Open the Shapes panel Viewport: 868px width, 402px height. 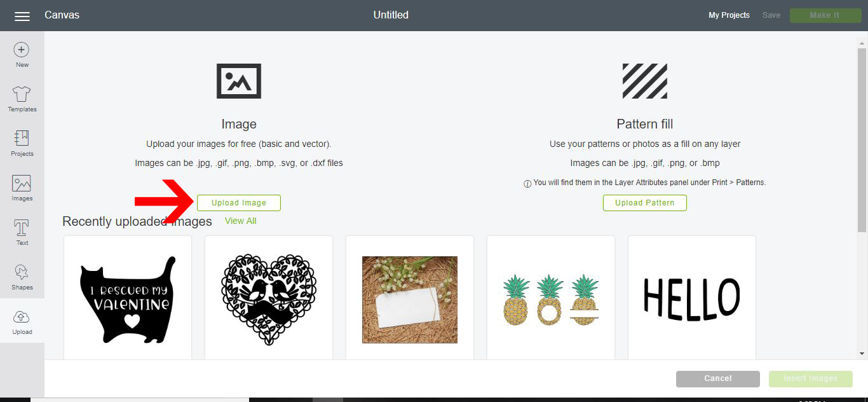pos(22,277)
